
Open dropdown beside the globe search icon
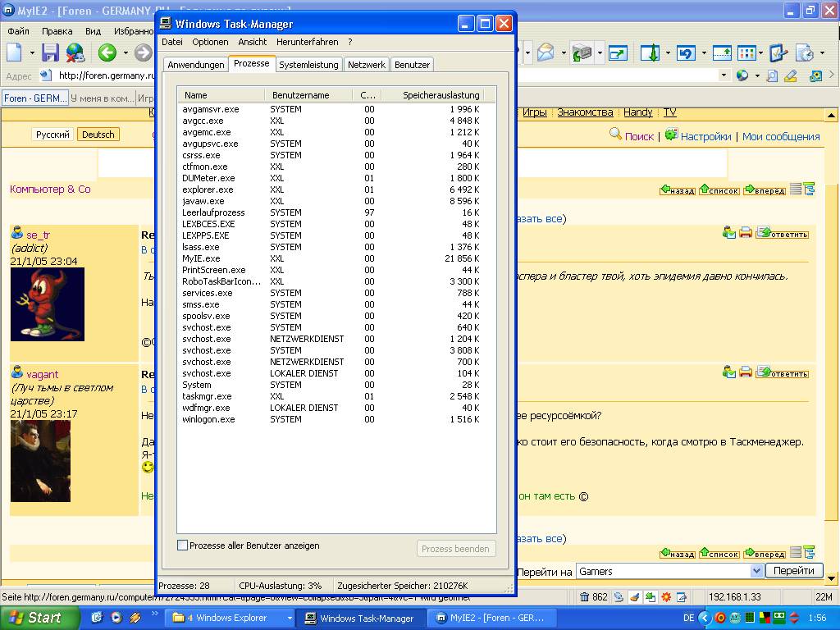[x=757, y=75]
